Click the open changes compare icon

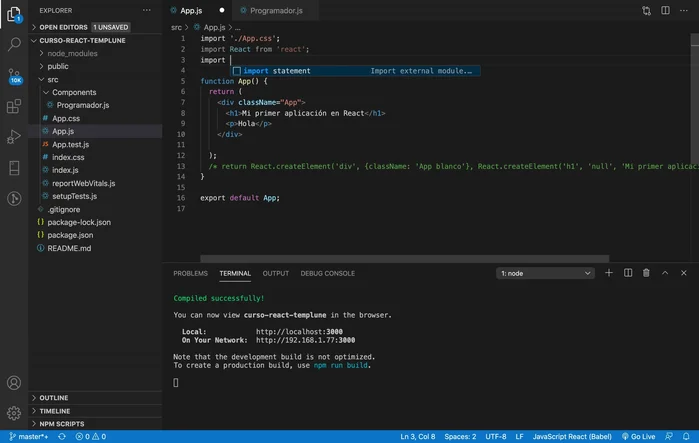(646, 10)
